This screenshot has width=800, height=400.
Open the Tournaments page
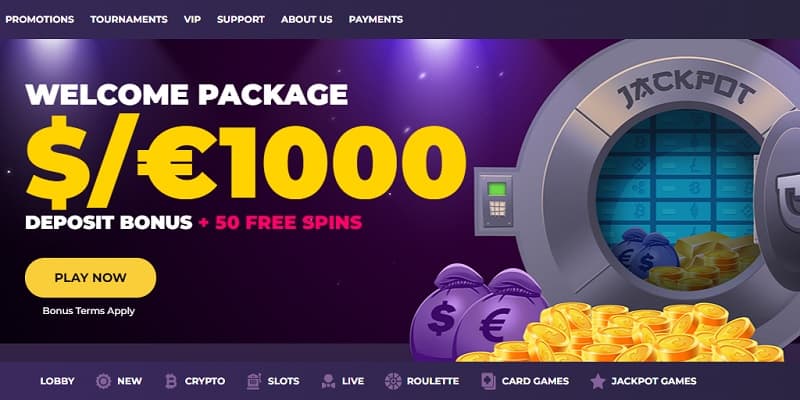click(129, 19)
